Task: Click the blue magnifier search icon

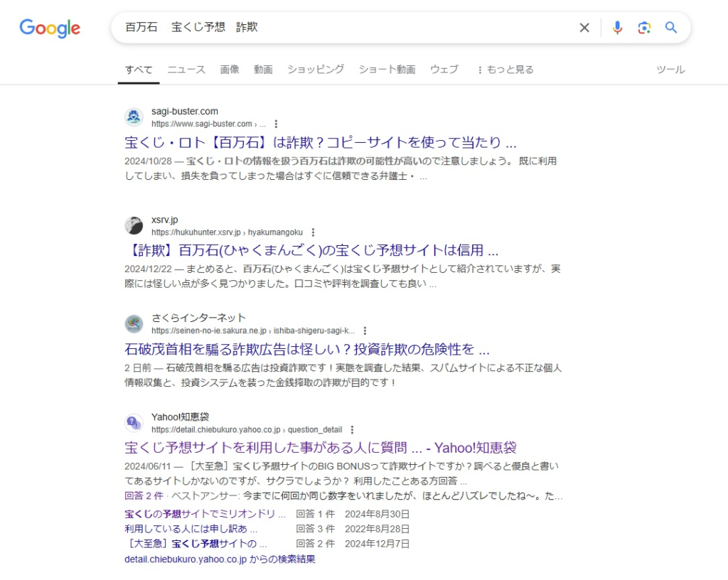Action: point(671,28)
